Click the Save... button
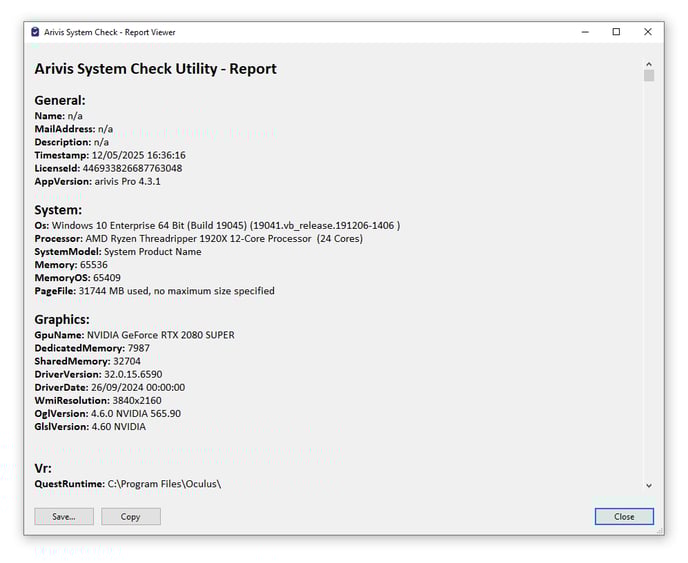 click(x=64, y=517)
